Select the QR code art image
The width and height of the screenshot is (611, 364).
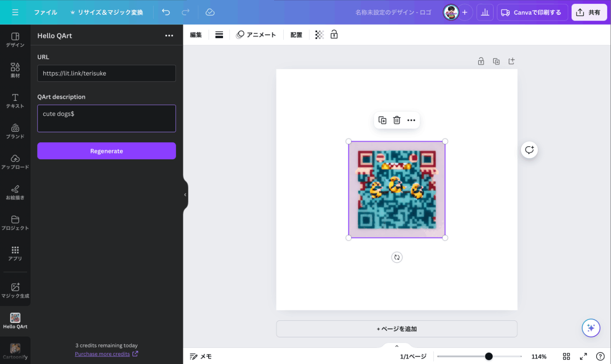click(x=397, y=189)
